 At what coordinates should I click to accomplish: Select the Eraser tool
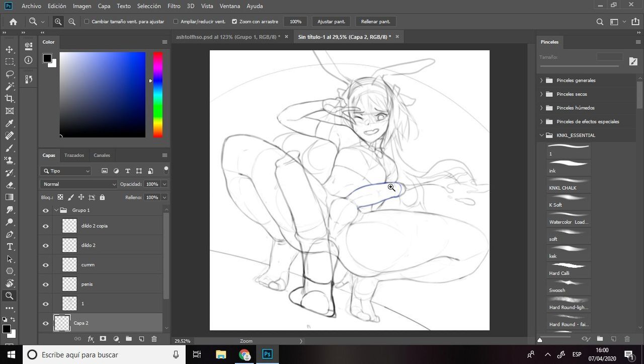(10, 185)
